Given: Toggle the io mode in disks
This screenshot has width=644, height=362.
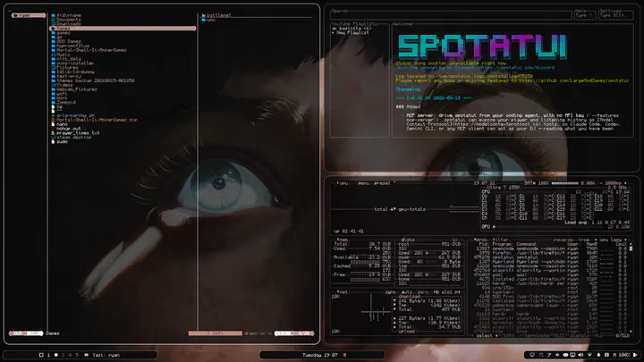Looking at the screenshot, I should pos(455,240).
